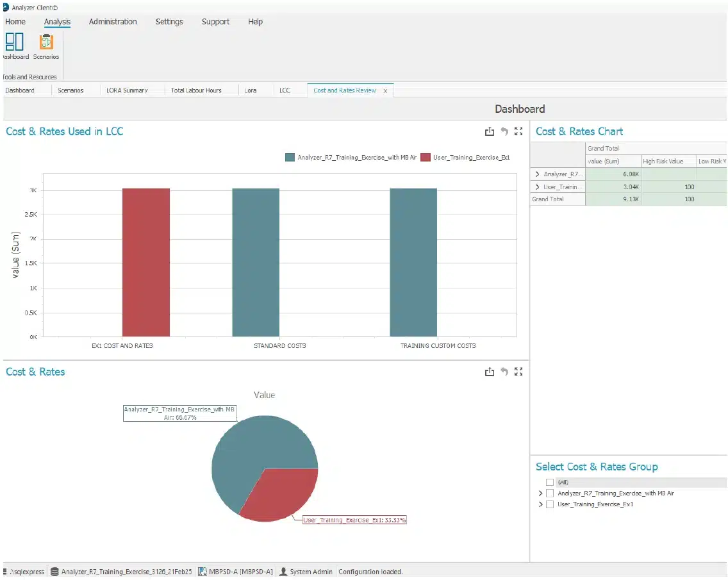
Task: Export the Cost & Rates pie chart
Action: click(x=490, y=372)
